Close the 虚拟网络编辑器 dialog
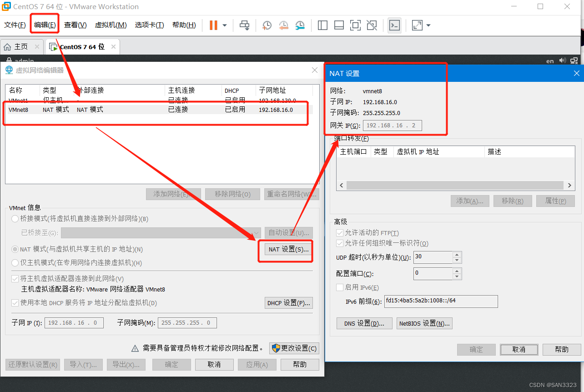The image size is (584, 392). 315,70
